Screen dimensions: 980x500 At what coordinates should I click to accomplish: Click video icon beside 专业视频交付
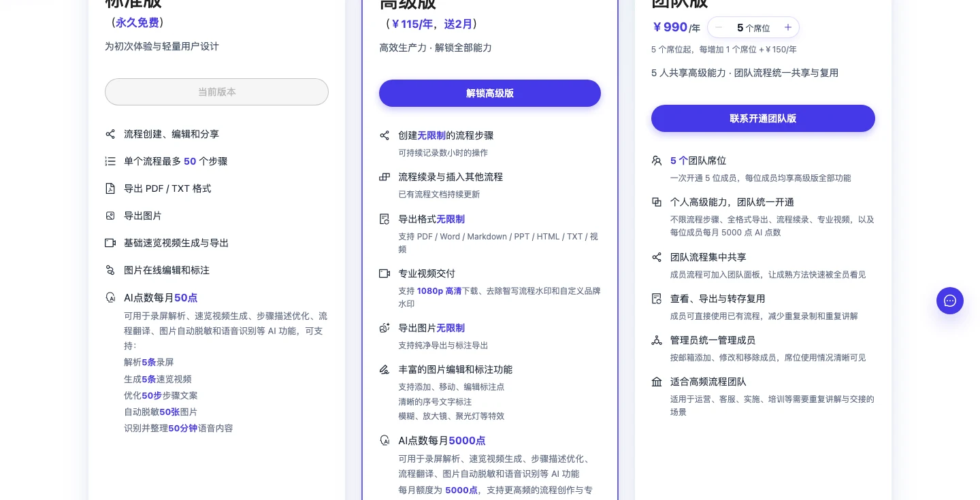pyautogui.click(x=385, y=273)
